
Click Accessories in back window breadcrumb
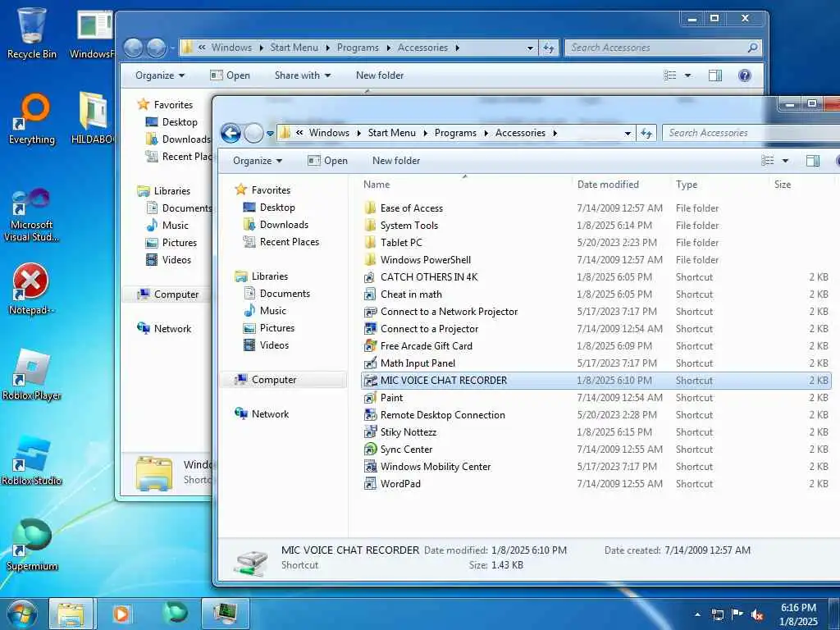(x=422, y=48)
